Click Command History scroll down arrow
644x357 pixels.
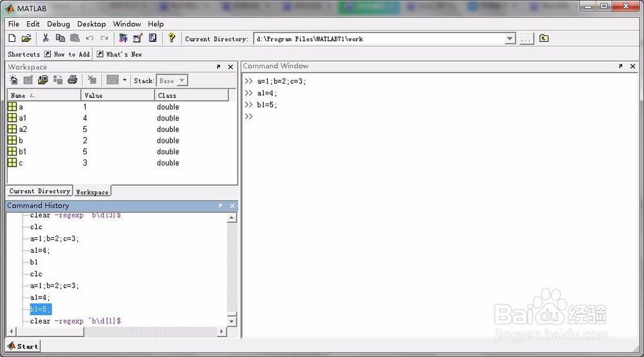pos(232,321)
